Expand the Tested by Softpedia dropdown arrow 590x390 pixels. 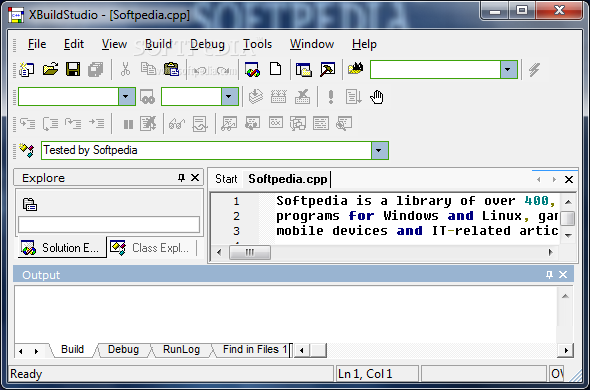tap(379, 151)
